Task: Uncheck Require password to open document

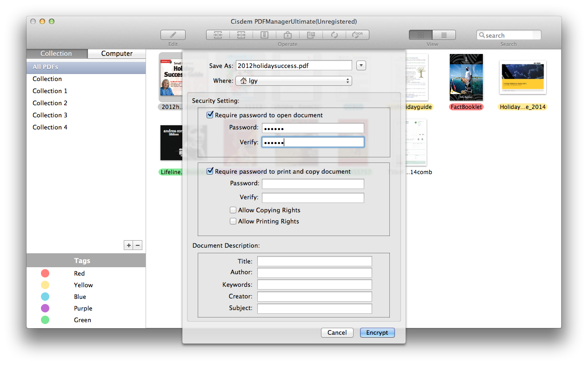Action: pyautogui.click(x=210, y=115)
